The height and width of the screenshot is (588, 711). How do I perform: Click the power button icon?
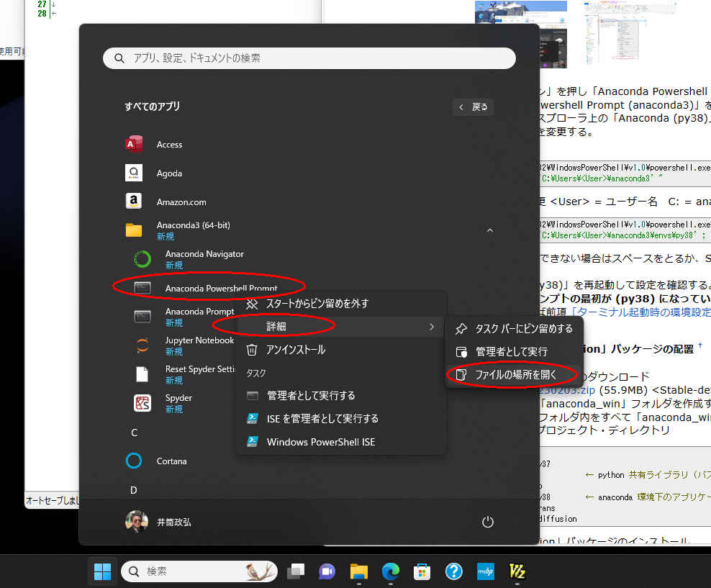pos(487,522)
